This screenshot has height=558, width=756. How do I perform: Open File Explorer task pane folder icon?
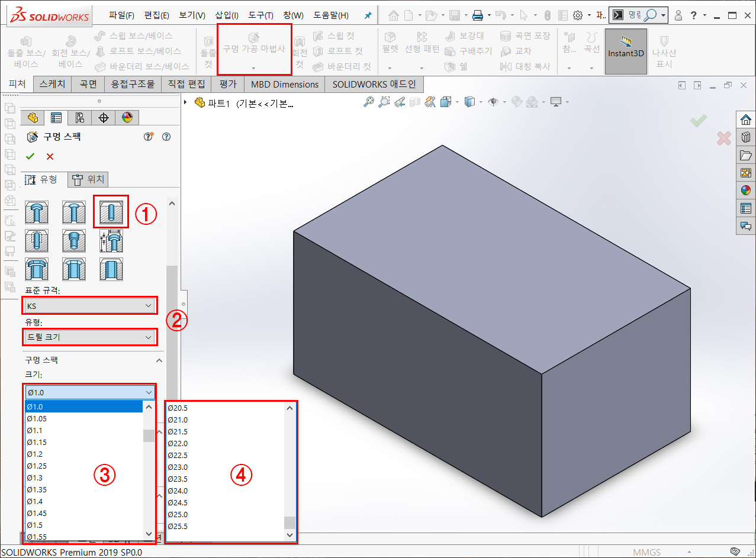(745, 155)
